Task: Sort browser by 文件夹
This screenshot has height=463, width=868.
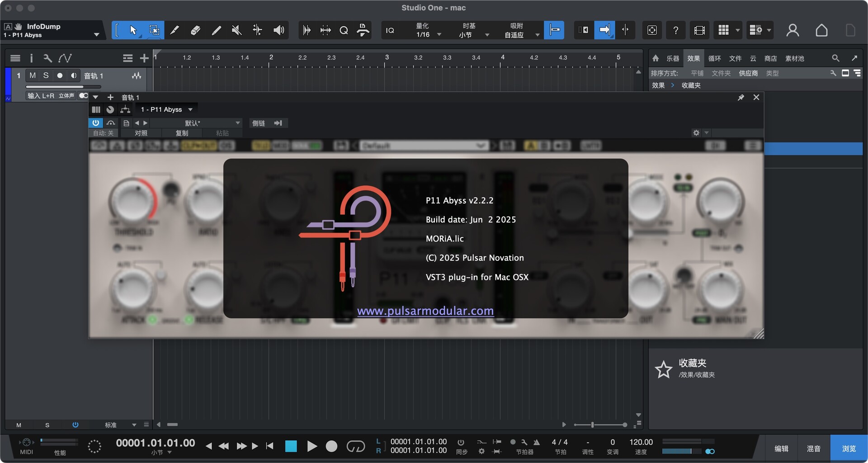Action: click(721, 73)
